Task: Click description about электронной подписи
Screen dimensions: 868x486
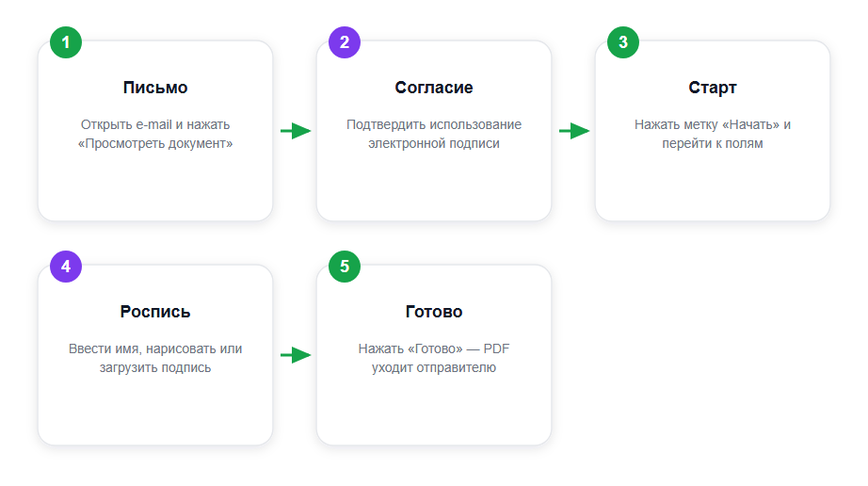Action: click(434, 134)
